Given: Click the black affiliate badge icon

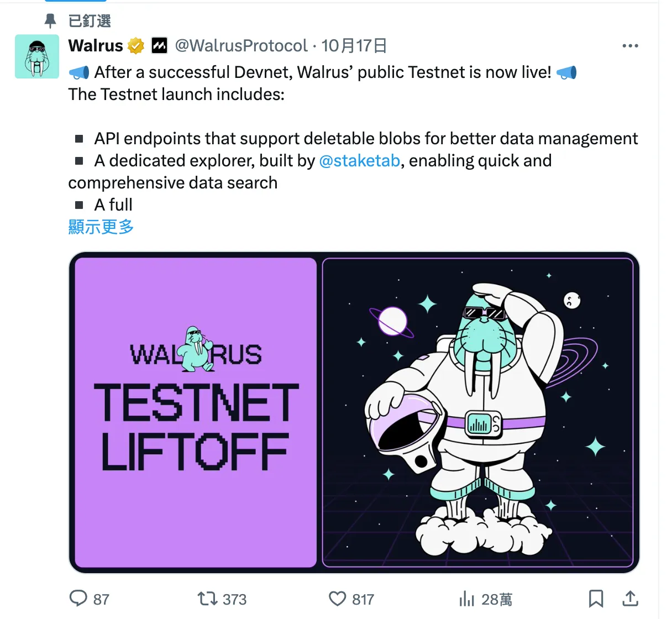Looking at the screenshot, I should [159, 45].
